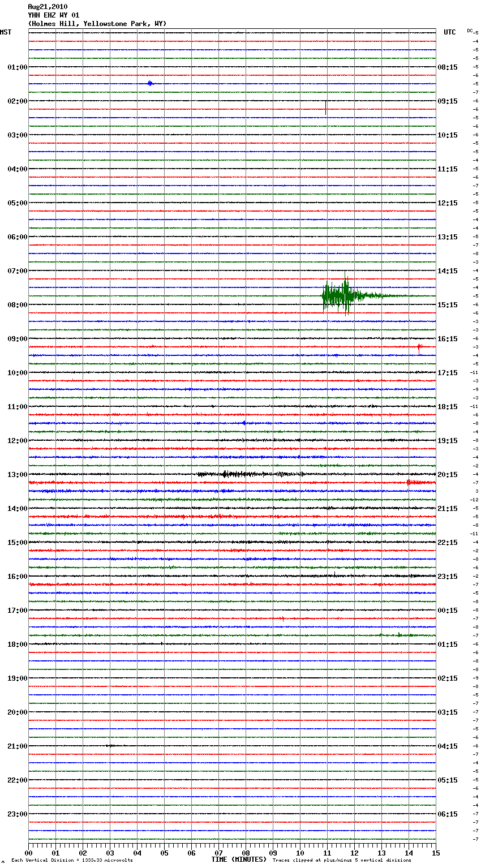Image resolution: width=481 pixels, height=868 pixels.
Task: Click minute "00" on the time axis
Action: coord(28,853)
